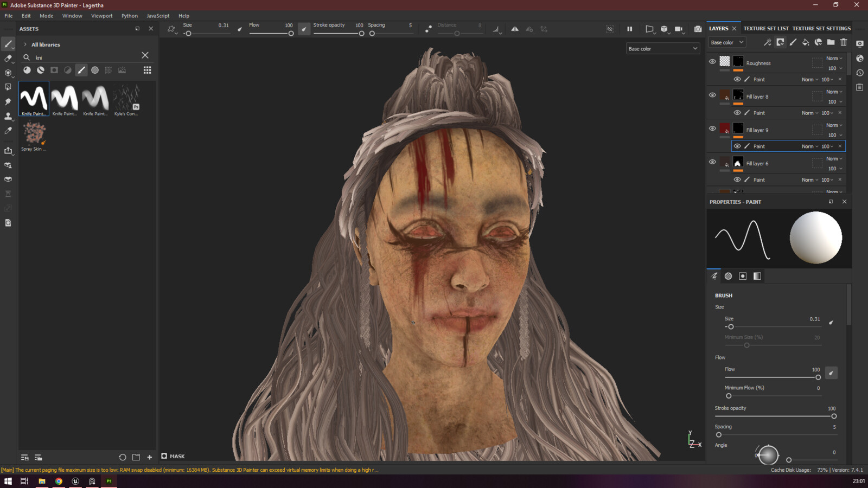Image resolution: width=868 pixels, height=488 pixels.
Task: Clear the asset search field
Action: point(145,55)
